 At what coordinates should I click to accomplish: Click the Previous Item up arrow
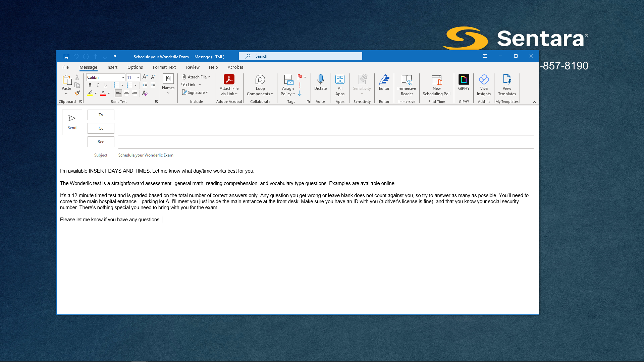[96, 57]
